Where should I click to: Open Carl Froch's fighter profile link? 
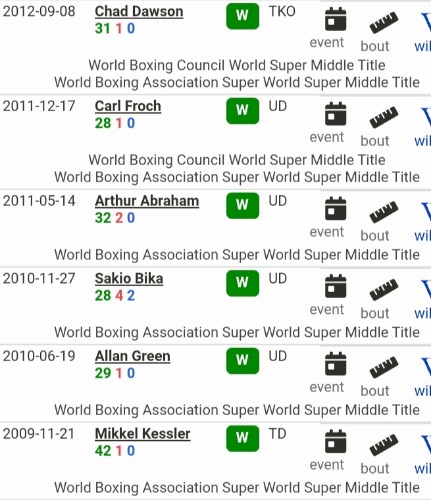pos(128,106)
